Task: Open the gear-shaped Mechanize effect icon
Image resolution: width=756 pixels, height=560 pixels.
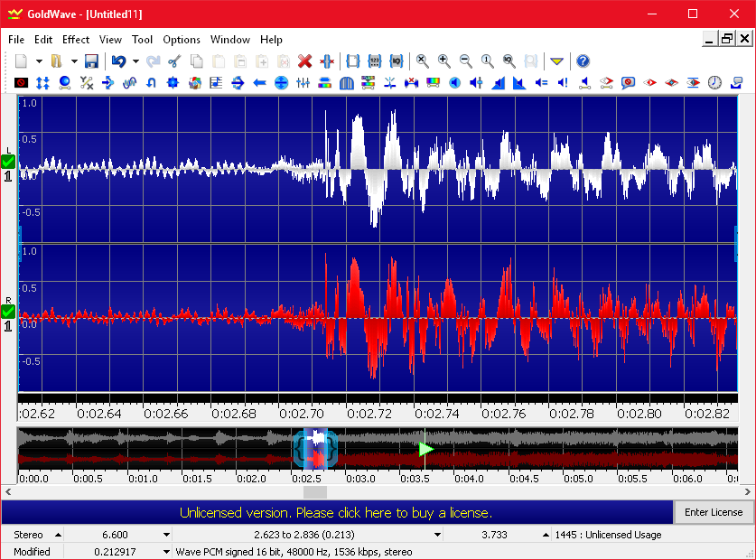Action: [x=173, y=83]
